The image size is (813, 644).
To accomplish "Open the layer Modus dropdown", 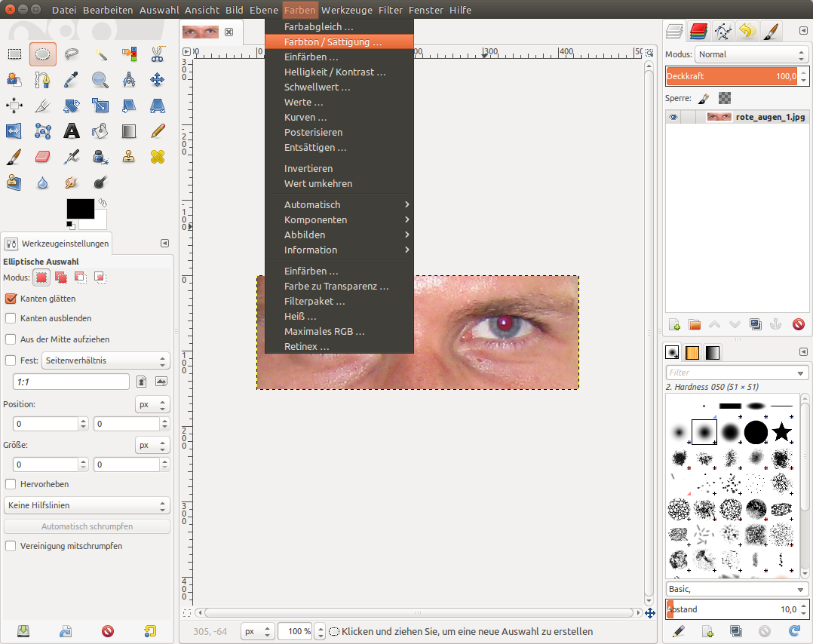I will coord(751,54).
